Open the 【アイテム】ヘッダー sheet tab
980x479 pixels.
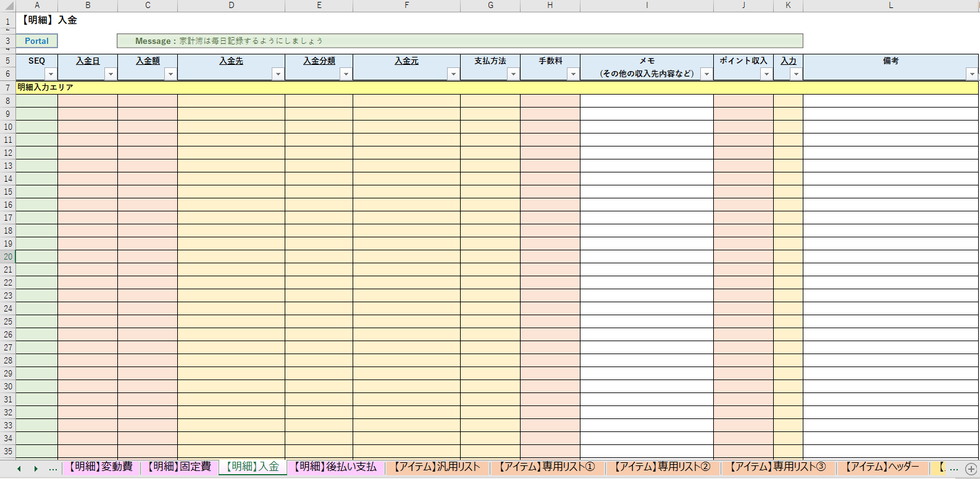click(x=883, y=467)
